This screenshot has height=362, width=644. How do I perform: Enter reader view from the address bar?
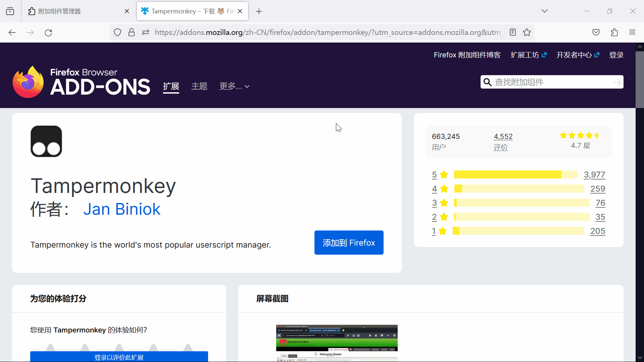pyautogui.click(x=512, y=32)
